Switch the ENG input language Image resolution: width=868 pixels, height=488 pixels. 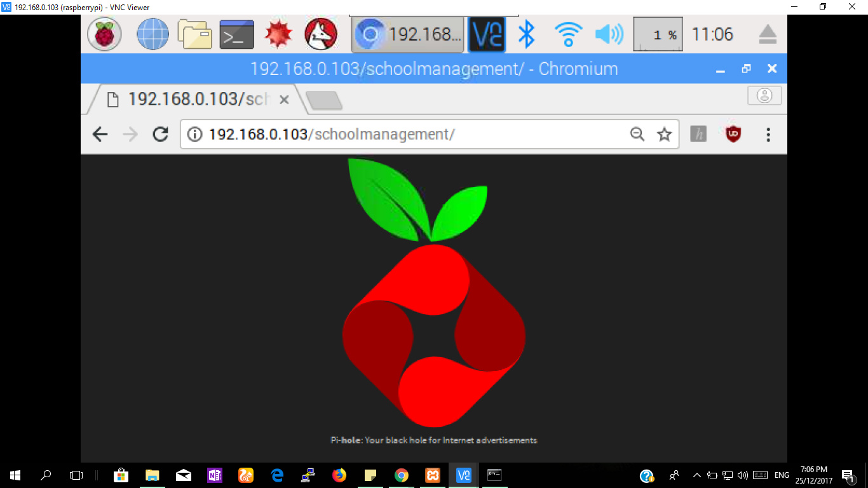pyautogui.click(x=782, y=475)
